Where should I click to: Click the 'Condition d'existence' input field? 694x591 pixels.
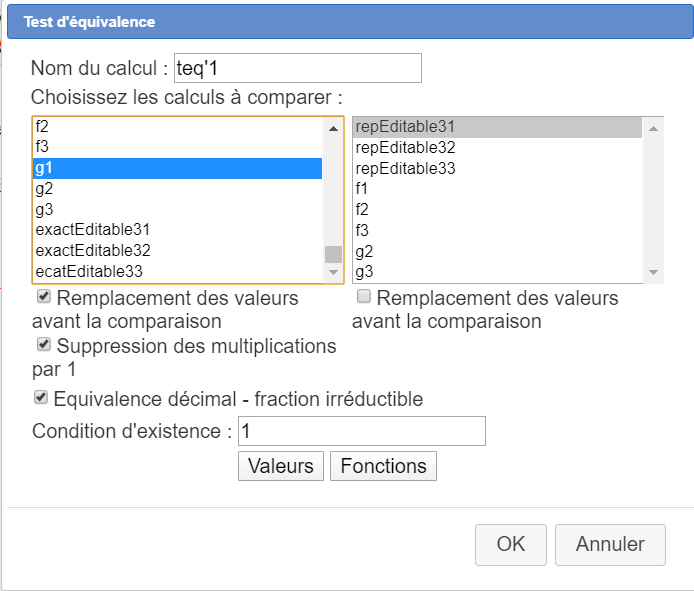[361, 431]
